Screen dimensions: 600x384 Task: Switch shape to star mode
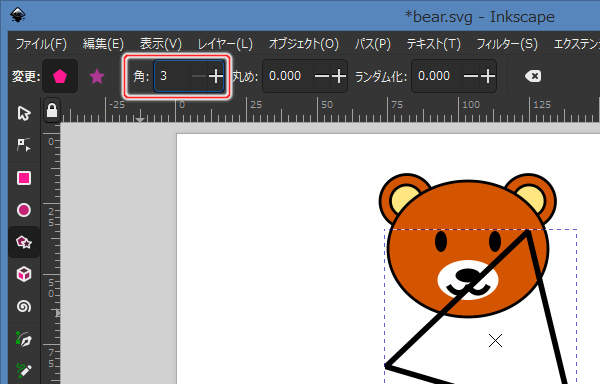(97, 76)
